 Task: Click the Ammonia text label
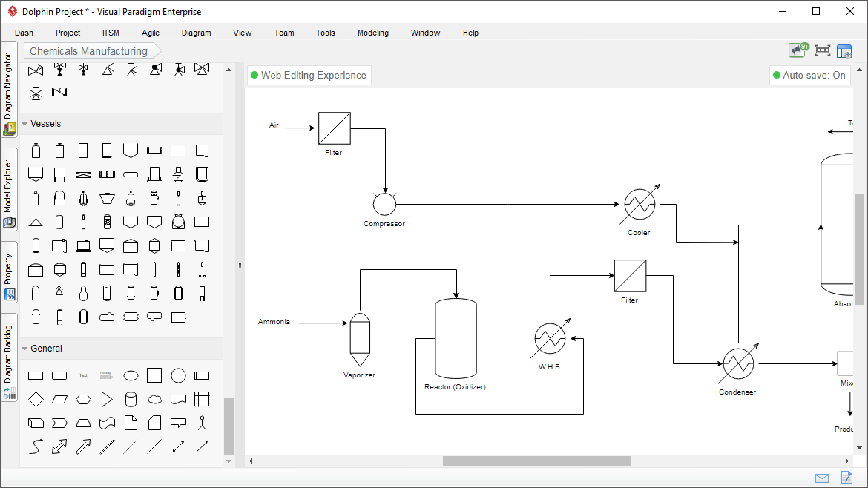pos(274,321)
